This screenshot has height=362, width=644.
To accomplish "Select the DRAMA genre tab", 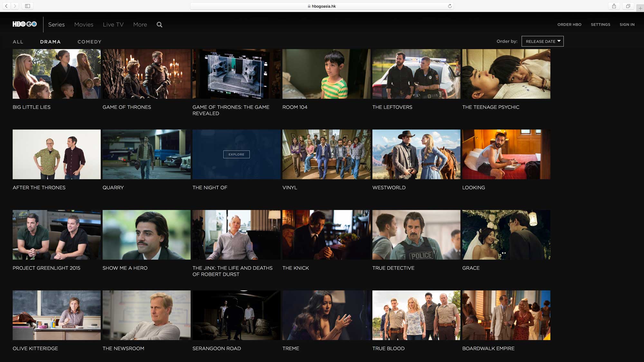I will 50,42.
